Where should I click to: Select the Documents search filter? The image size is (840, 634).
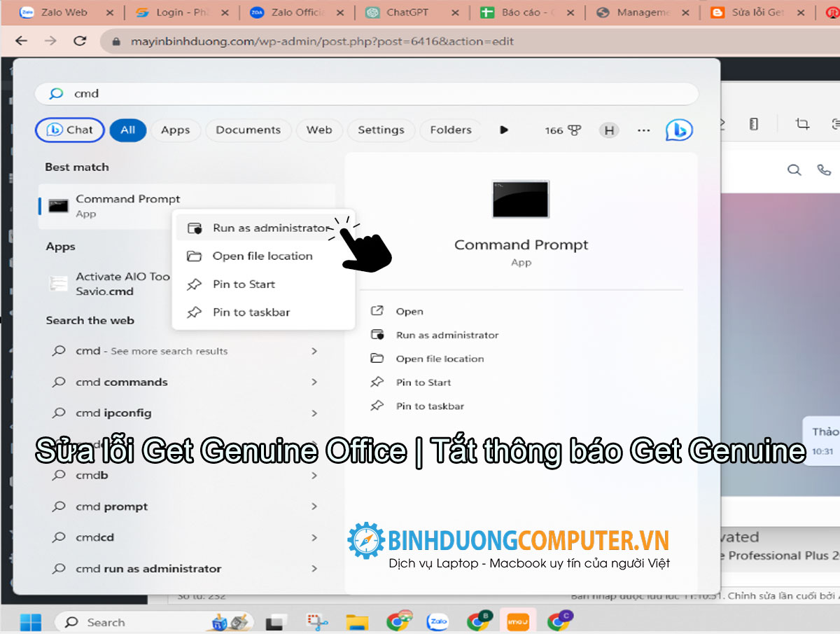click(x=248, y=130)
